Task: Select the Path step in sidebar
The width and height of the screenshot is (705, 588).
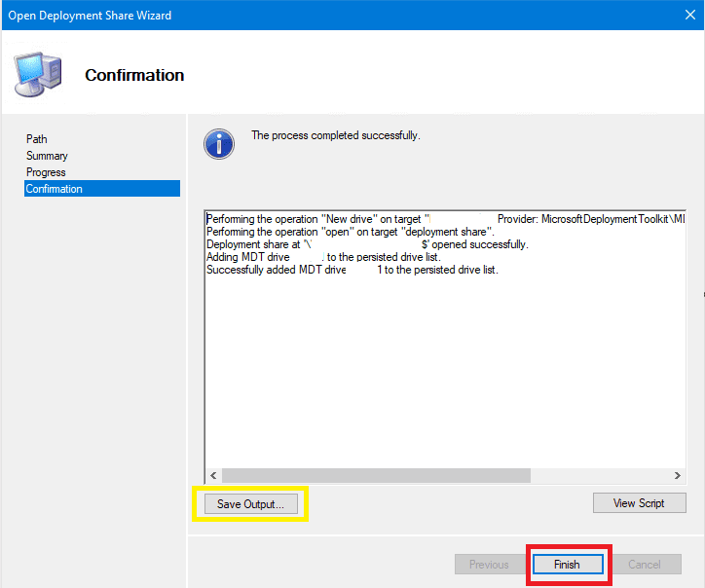Action: 37,139
